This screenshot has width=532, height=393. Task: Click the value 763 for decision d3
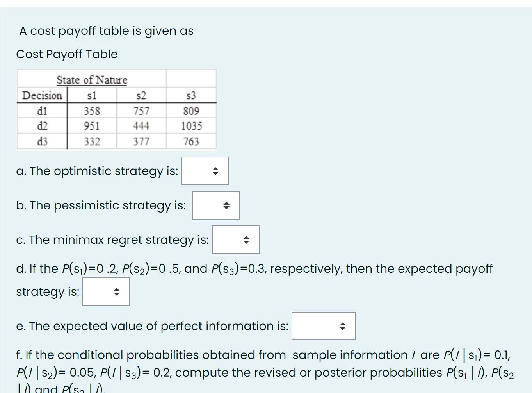tap(191, 141)
